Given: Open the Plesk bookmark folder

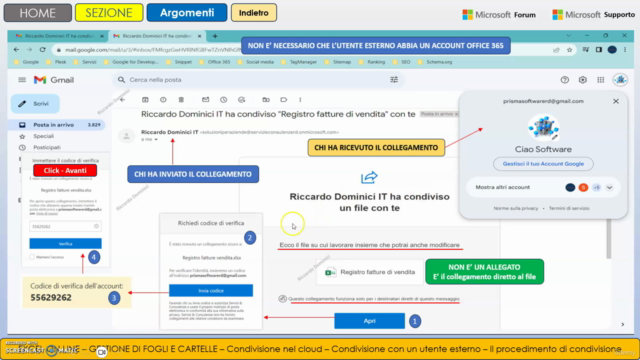Looking at the screenshot, I should (56, 62).
